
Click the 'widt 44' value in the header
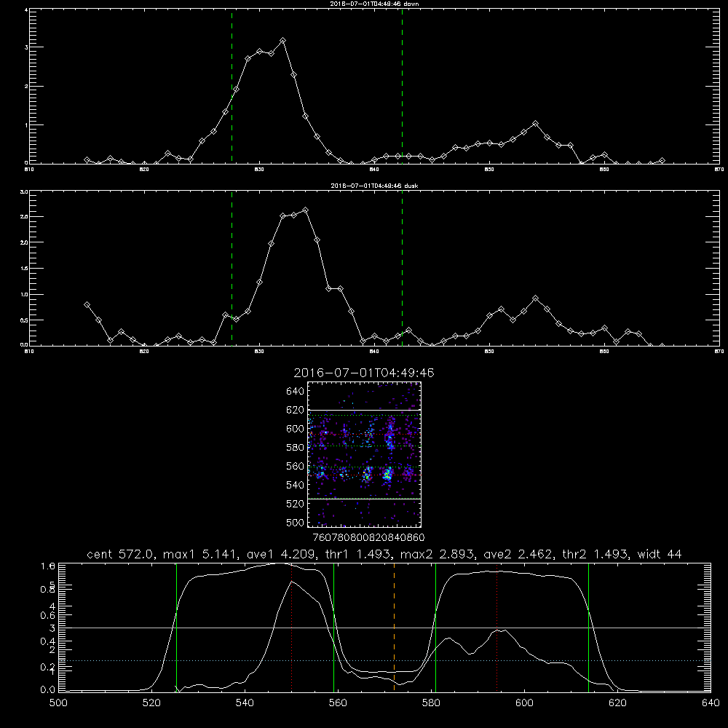(660, 554)
